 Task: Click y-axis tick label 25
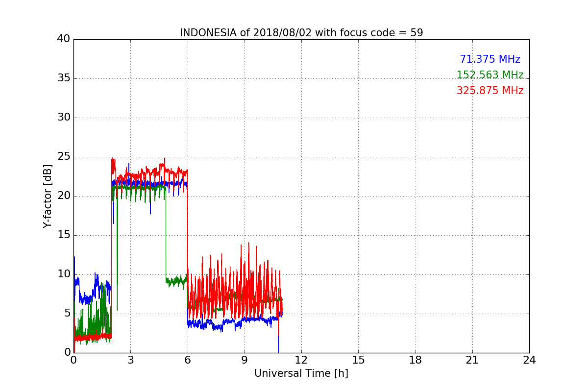(64, 157)
